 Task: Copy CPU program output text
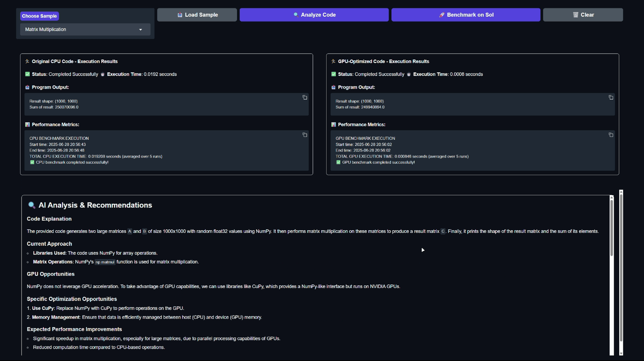(305, 97)
